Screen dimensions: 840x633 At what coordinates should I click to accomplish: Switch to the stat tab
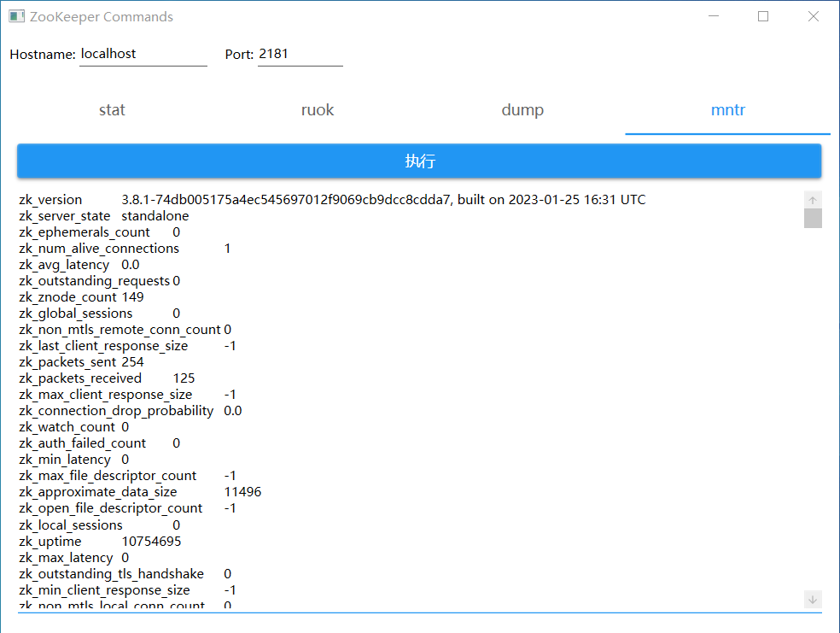(112, 110)
